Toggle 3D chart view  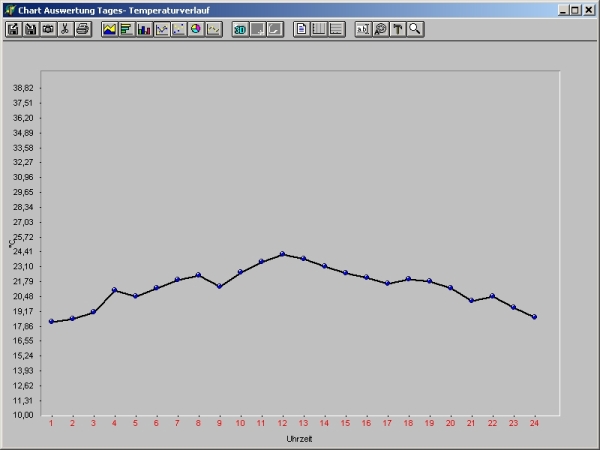tap(240, 29)
